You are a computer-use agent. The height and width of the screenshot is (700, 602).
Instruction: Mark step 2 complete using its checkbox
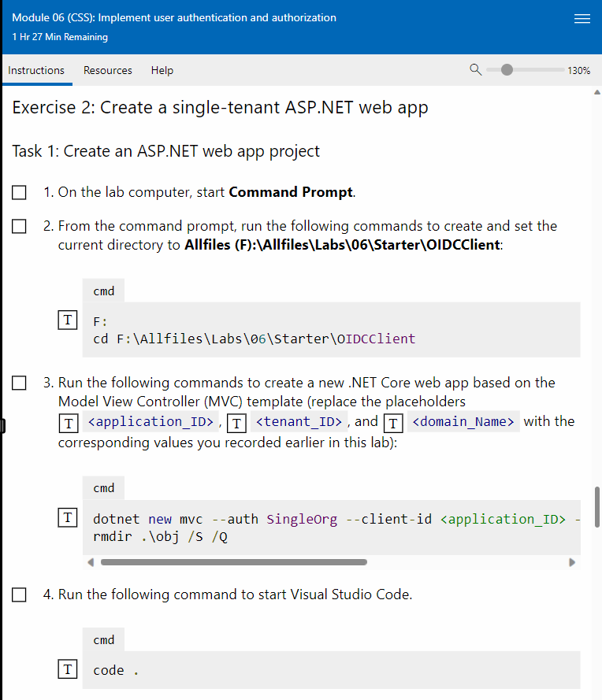19,226
